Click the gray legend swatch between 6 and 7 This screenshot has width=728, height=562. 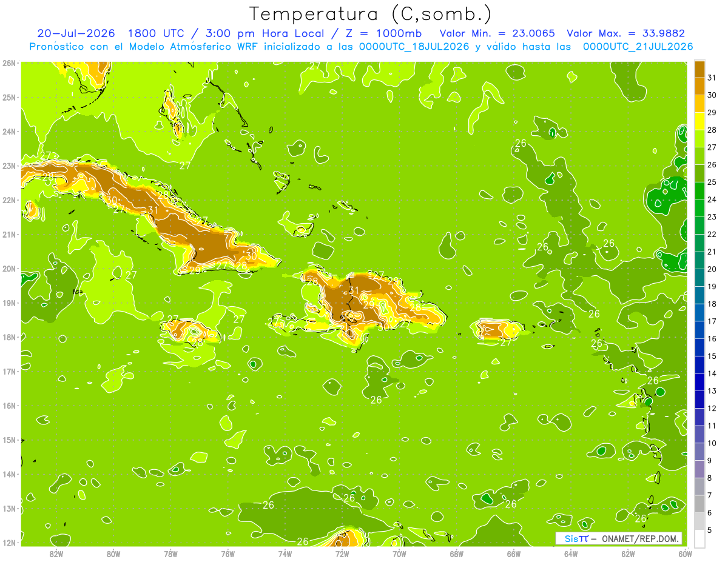tap(699, 504)
